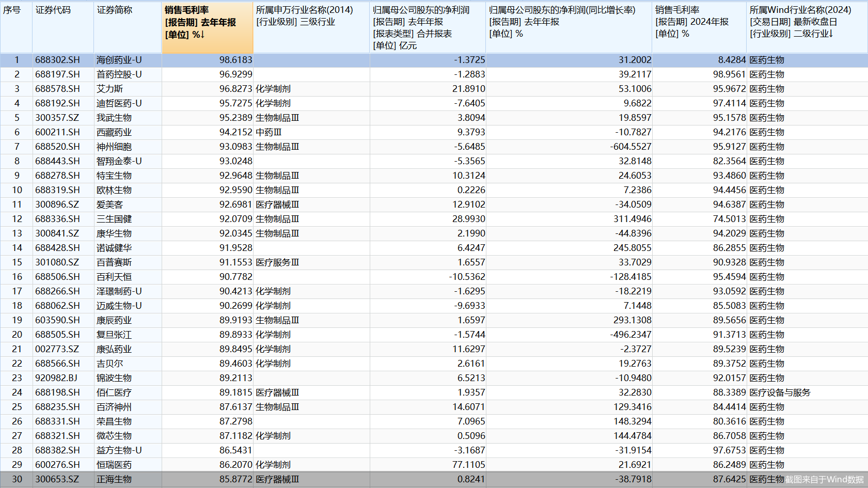868x488 pixels.
Task: Select stock name 首药控股-U
Action: tap(119, 74)
